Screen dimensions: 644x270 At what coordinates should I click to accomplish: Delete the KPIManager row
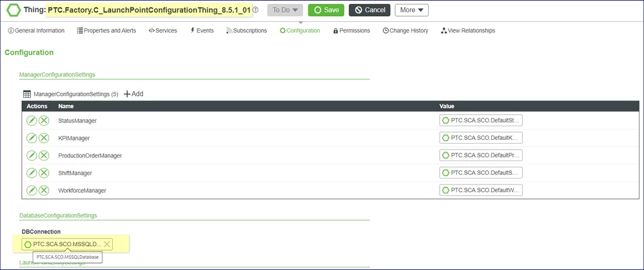(x=44, y=138)
